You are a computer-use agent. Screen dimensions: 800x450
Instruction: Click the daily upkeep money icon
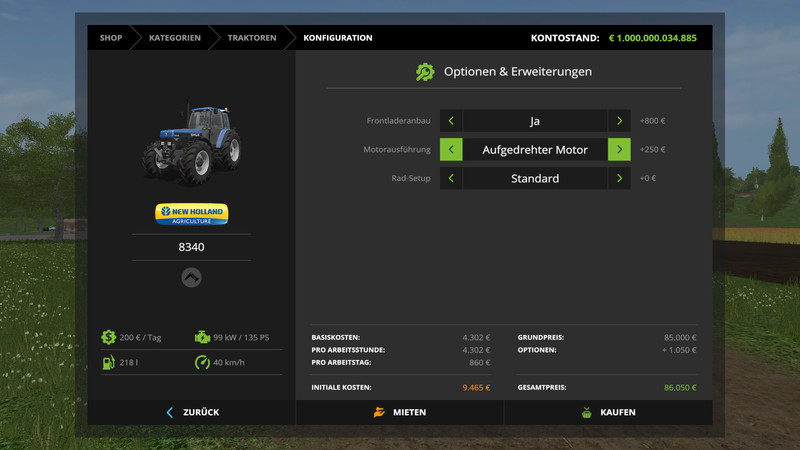(x=108, y=337)
